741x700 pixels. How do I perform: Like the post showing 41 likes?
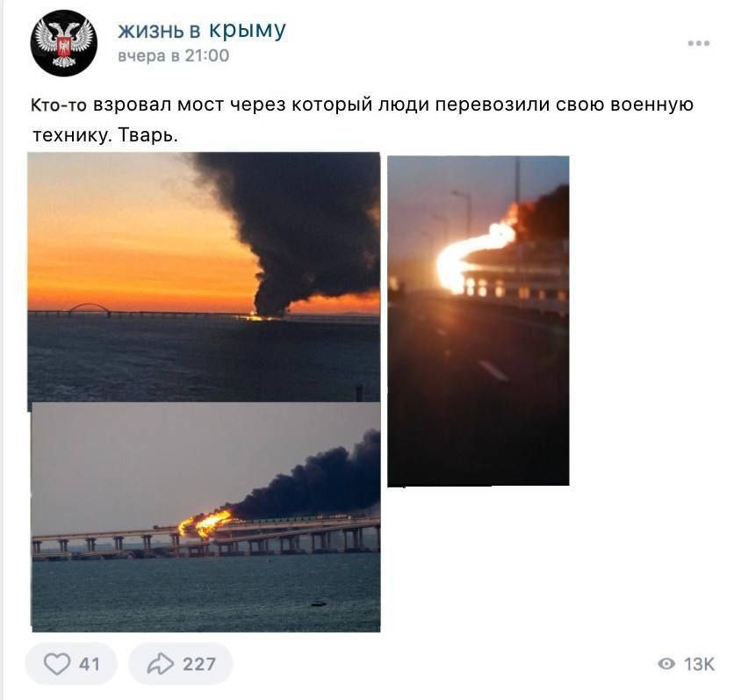[x=71, y=664]
